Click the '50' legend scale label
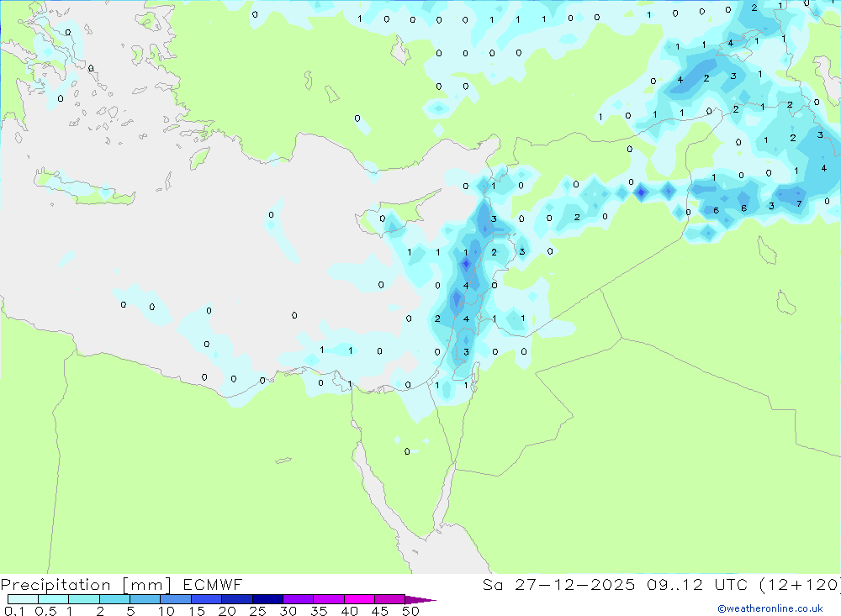841x616 pixels. pyautogui.click(x=410, y=611)
